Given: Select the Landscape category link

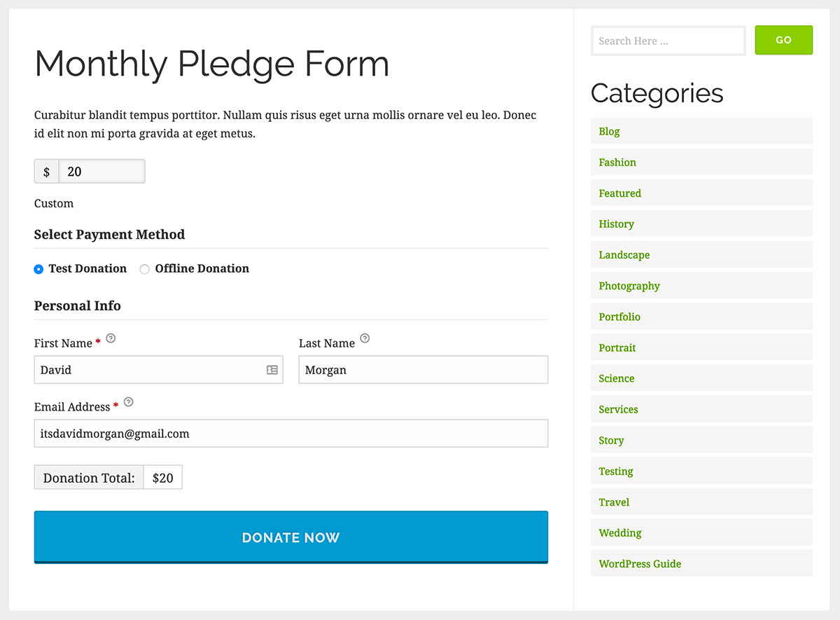Looking at the screenshot, I should coord(624,255).
